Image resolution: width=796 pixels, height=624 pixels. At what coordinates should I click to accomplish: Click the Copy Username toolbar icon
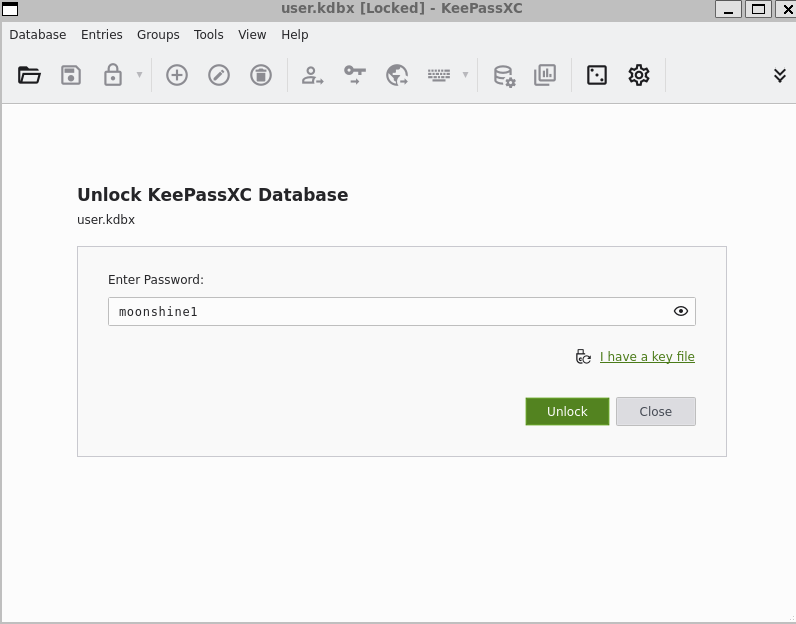point(313,75)
